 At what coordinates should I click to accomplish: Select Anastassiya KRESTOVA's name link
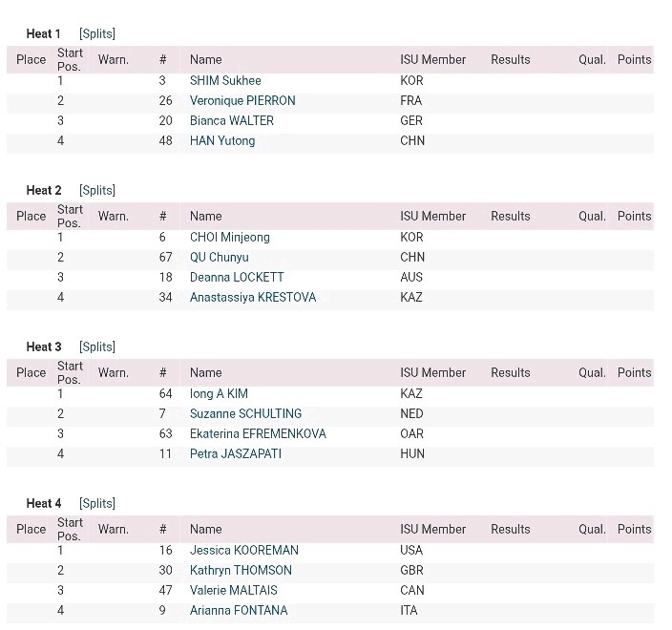(253, 298)
